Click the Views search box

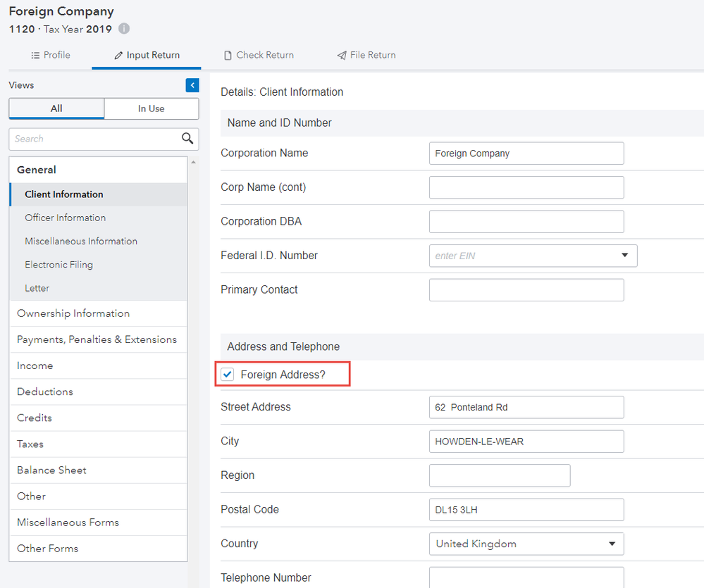coord(94,139)
